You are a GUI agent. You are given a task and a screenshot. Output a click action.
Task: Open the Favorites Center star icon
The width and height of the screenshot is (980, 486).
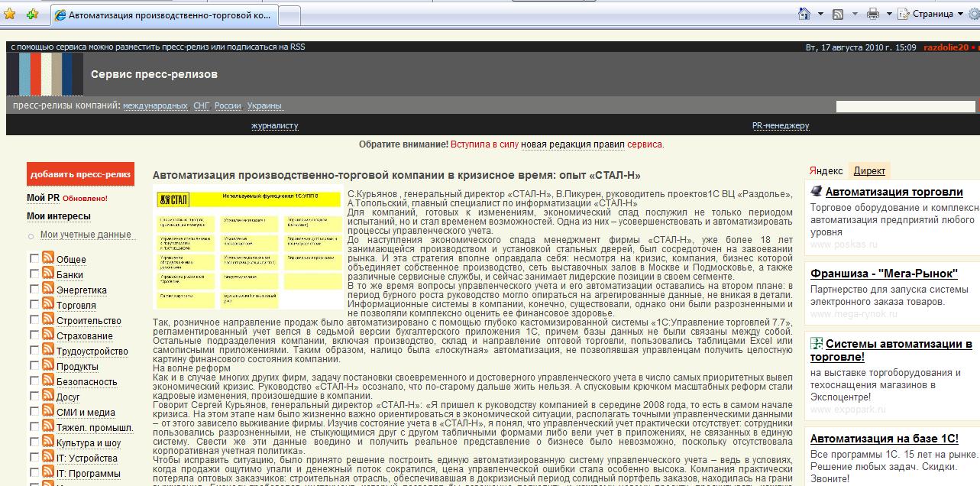click(x=11, y=15)
